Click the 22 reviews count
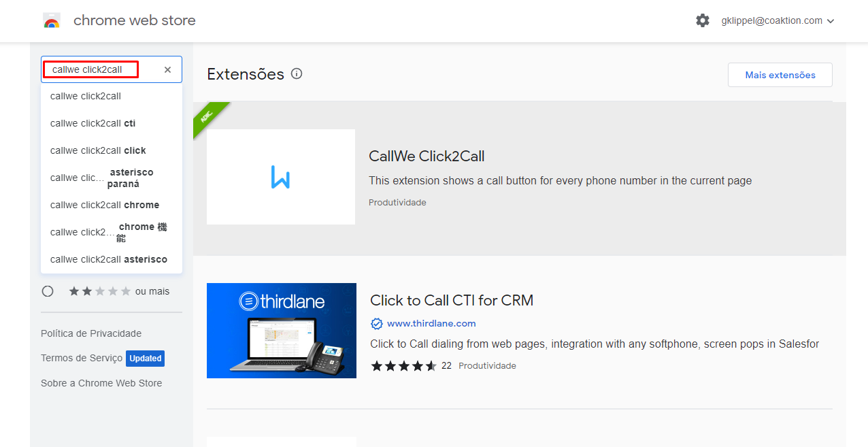The height and width of the screenshot is (447, 868). (x=446, y=366)
